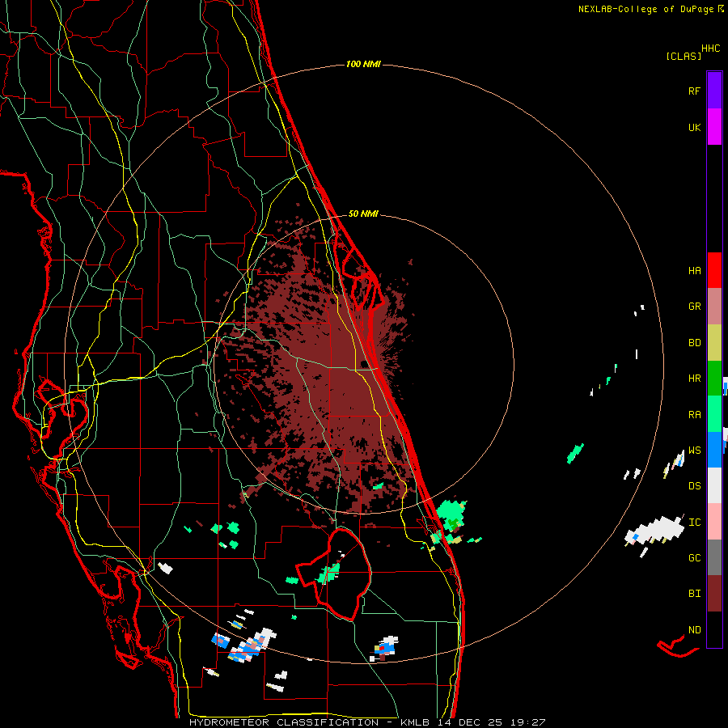Select the "GR" legend label
The height and width of the screenshot is (728, 728).
[695, 307]
